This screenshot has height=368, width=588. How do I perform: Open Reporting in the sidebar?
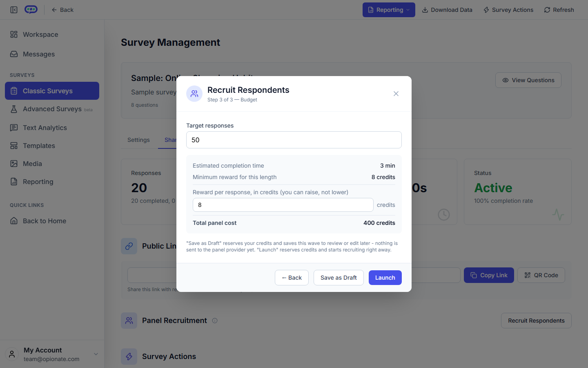(52, 182)
